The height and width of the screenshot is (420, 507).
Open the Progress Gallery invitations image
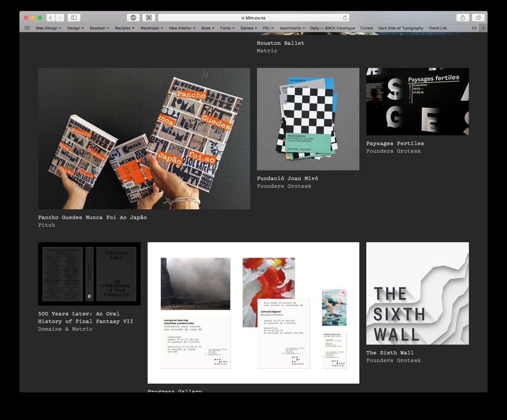click(253, 313)
